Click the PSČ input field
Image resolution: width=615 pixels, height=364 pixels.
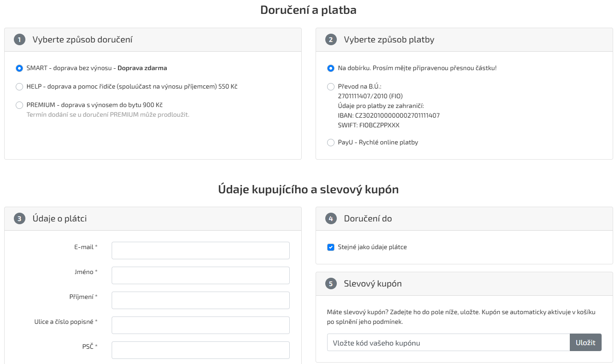[x=200, y=350]
